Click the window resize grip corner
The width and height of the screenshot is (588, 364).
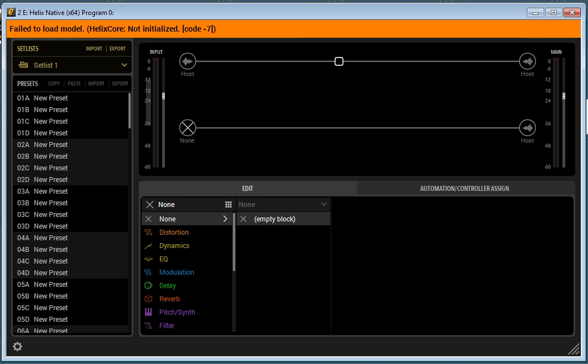[574, 350]
